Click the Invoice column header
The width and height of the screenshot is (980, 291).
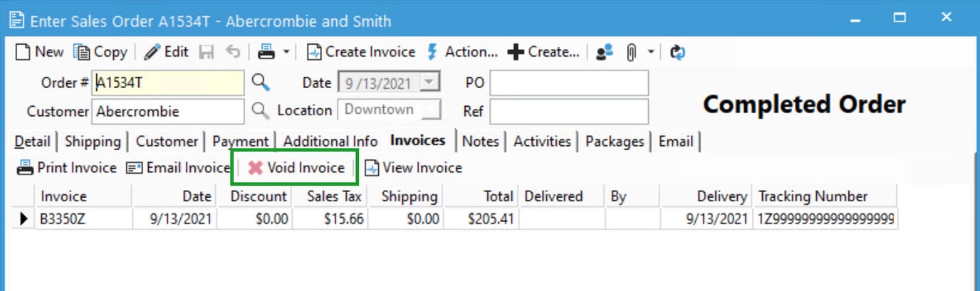(x=83, y=196)
